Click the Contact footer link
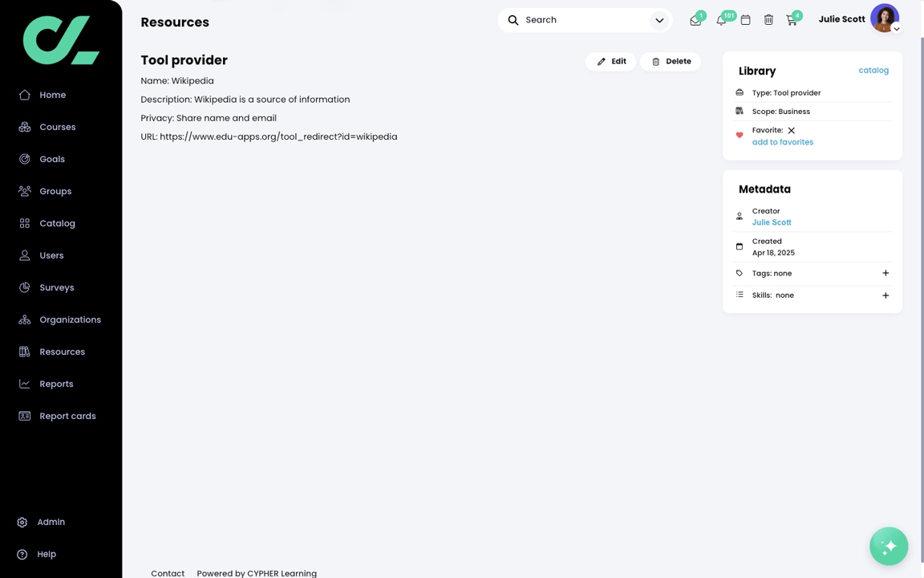 [x=168, y=573]
